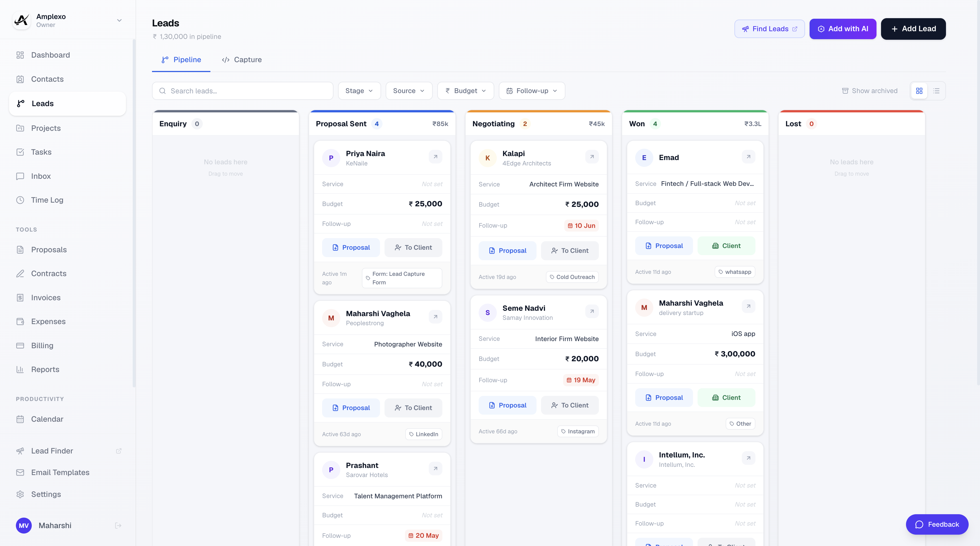Open Contracts in sidebar
This screenshot has width=980, height=546.
67,273
